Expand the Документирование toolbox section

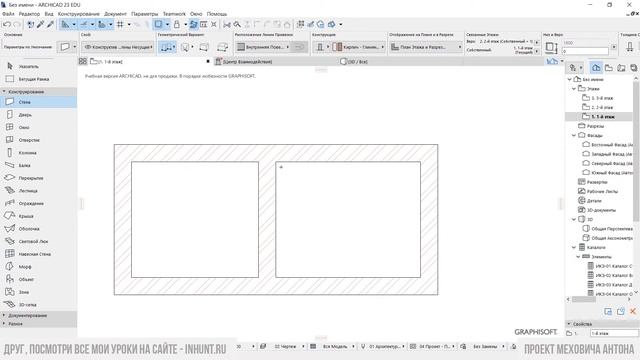click(x=38, y=316)
